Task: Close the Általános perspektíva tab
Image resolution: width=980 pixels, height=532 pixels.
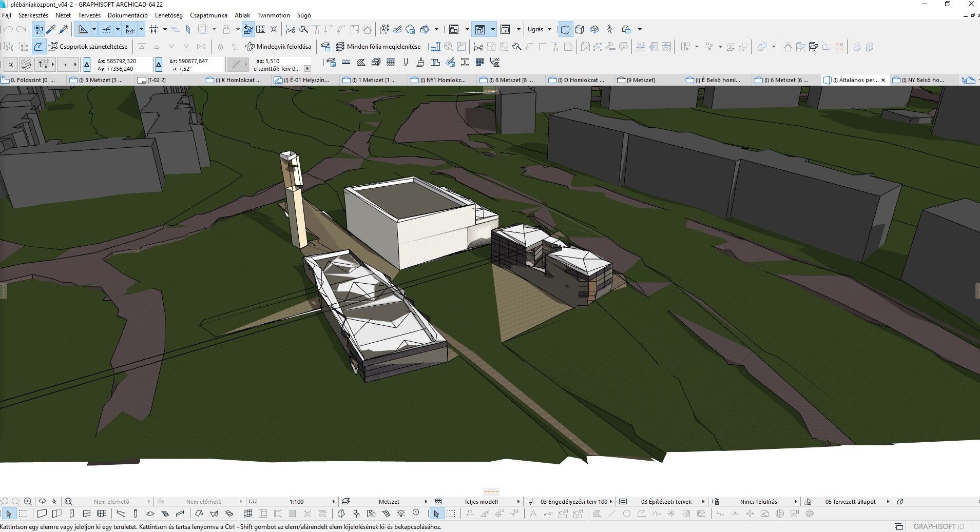Action: (883, 80)
